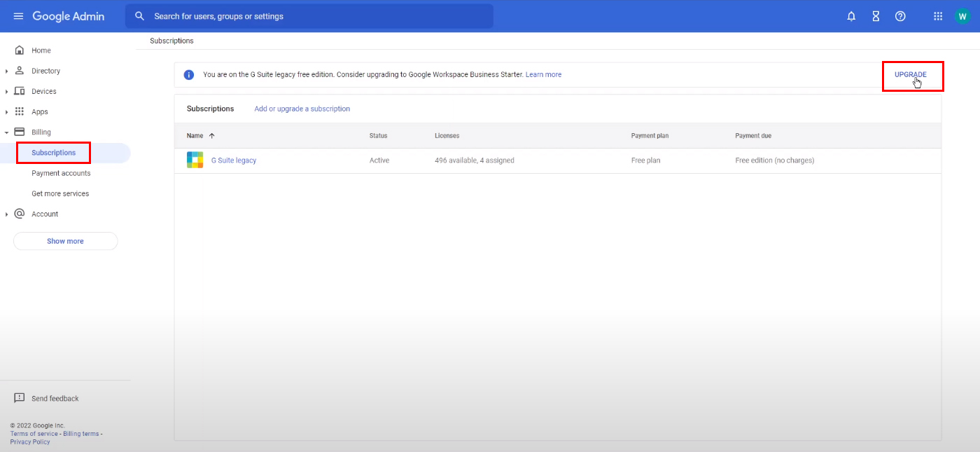The width and height of the screenshot is (980, 452).
Task: Click 'Free edition (no charges)' cell
Action: coord(775,160)
